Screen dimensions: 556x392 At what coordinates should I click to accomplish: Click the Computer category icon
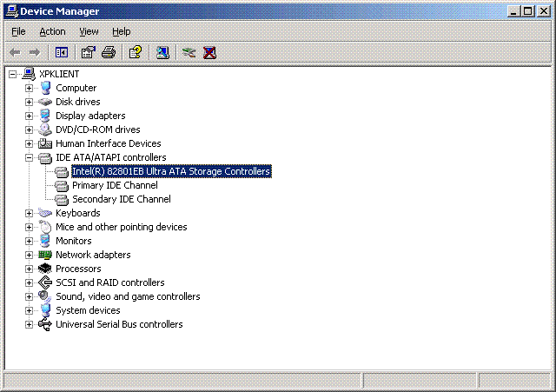coord(45,88)
